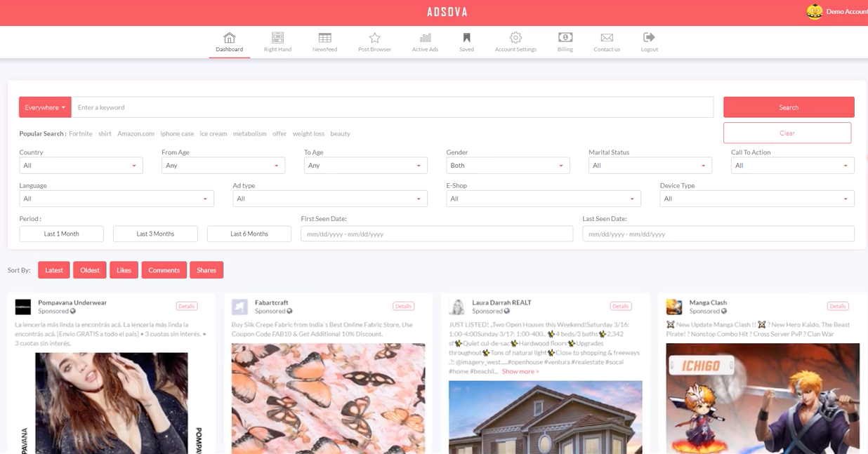This screenshot has height=454, width=868.
Task: Click the Demo Account avatar
Action: coord(814,12)
